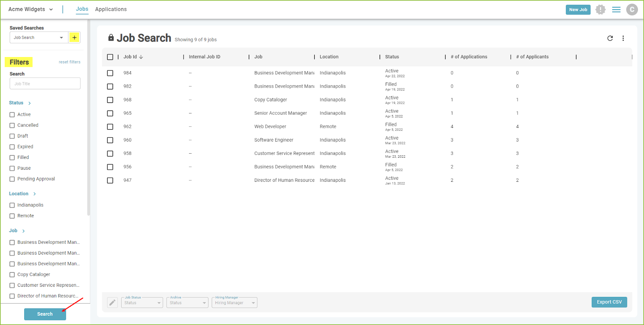
Task: Switch to the Applications tab
Action: click(x=111, y=9)
